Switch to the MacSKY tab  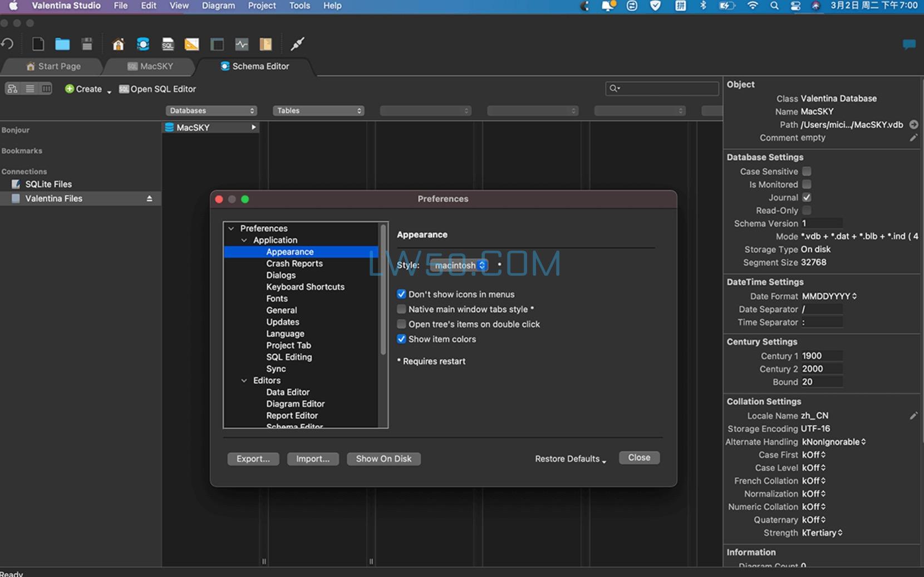pyautogui.click(x=150, y=66)
